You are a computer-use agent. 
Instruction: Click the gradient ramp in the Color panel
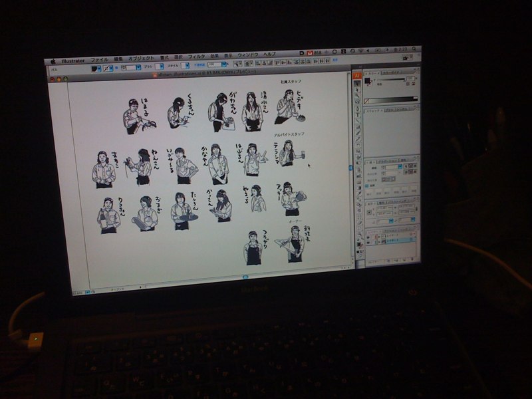[392, 100]
